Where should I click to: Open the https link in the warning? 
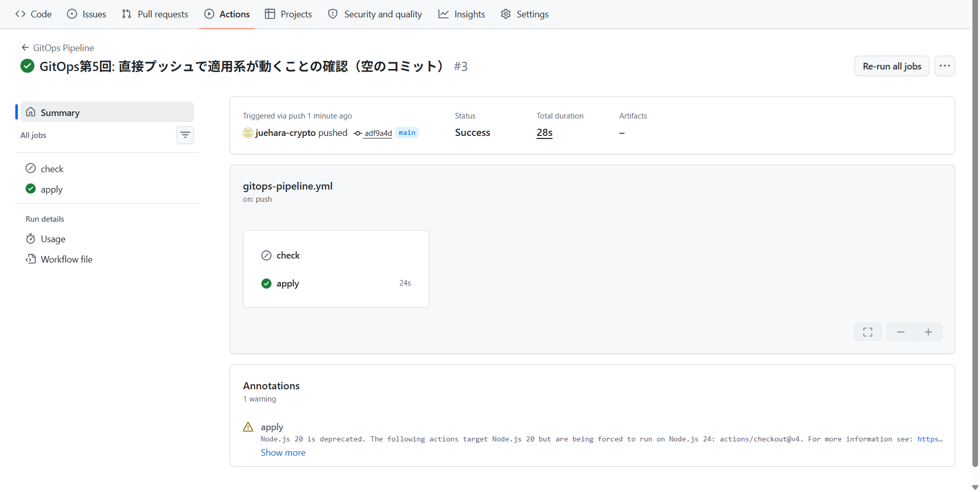(x=930, y=439)
